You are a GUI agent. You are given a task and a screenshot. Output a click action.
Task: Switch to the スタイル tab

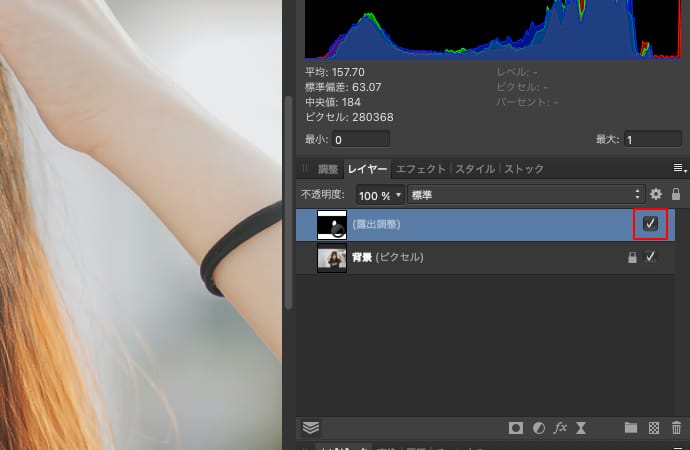click(x=476, y=169)
